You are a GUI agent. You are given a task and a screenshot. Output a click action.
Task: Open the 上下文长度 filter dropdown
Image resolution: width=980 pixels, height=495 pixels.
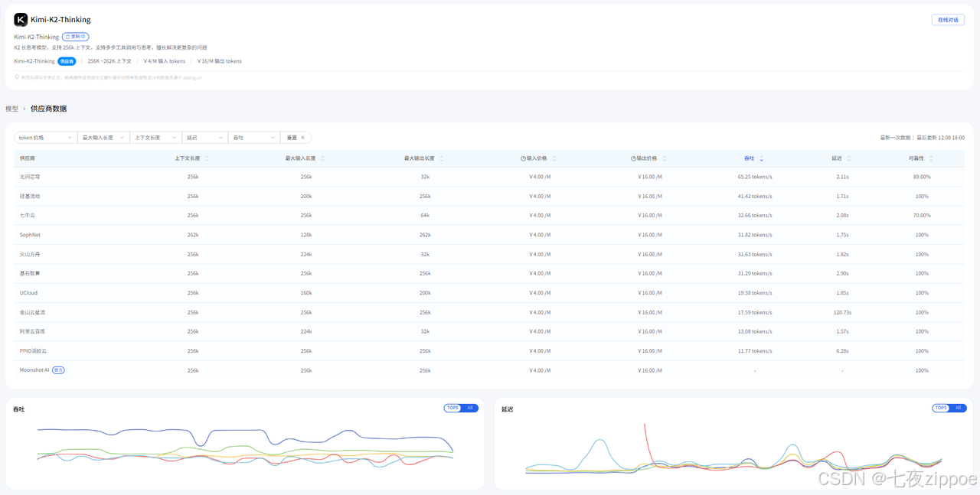(155, 138)
